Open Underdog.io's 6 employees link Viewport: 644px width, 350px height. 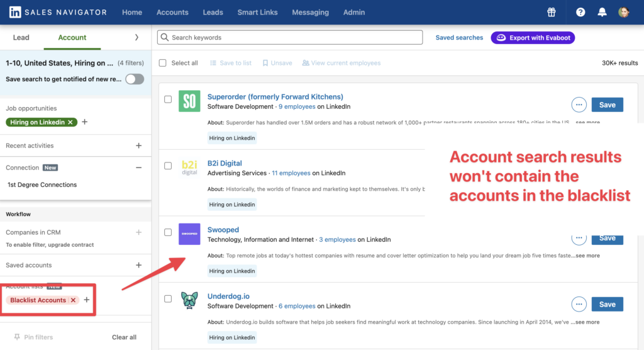[x=297, y=306]
